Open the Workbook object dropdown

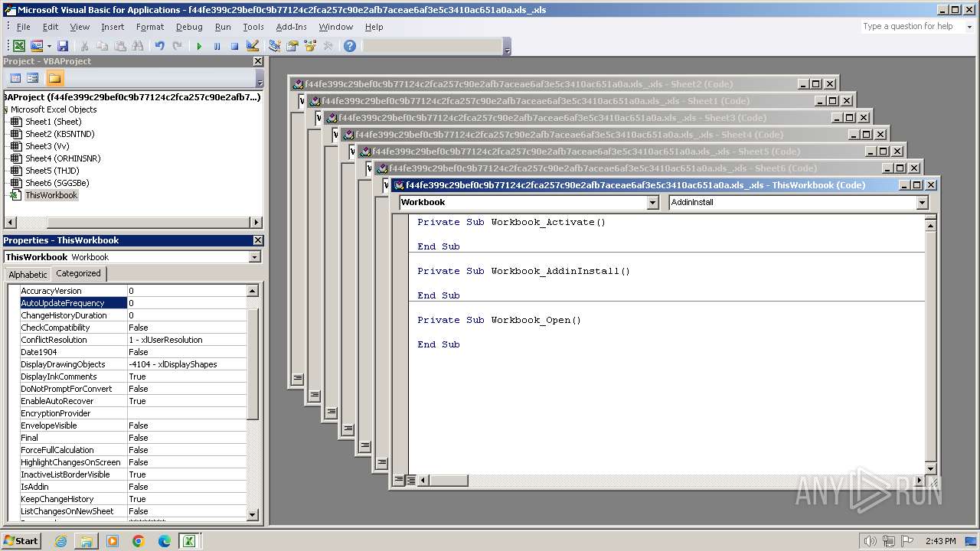(652, 203)
